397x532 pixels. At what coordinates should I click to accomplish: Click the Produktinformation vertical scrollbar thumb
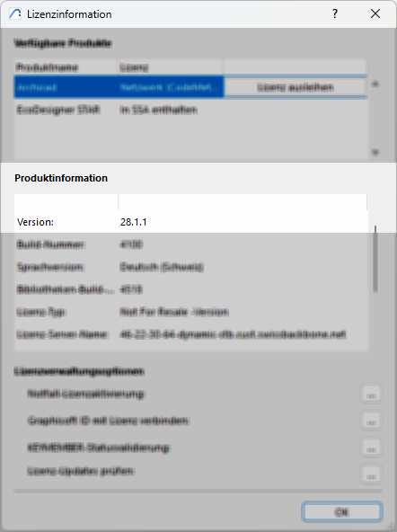point(375,259)
